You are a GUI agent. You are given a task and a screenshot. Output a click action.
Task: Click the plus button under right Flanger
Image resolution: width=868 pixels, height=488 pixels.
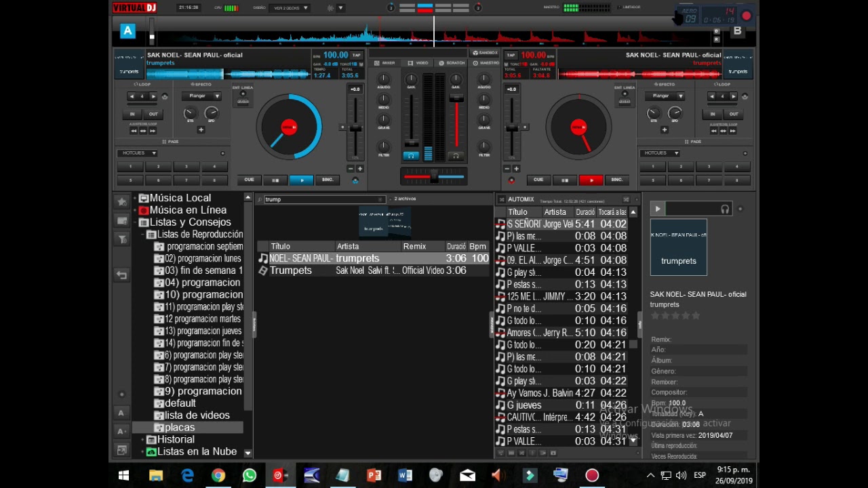pos(664,129)
